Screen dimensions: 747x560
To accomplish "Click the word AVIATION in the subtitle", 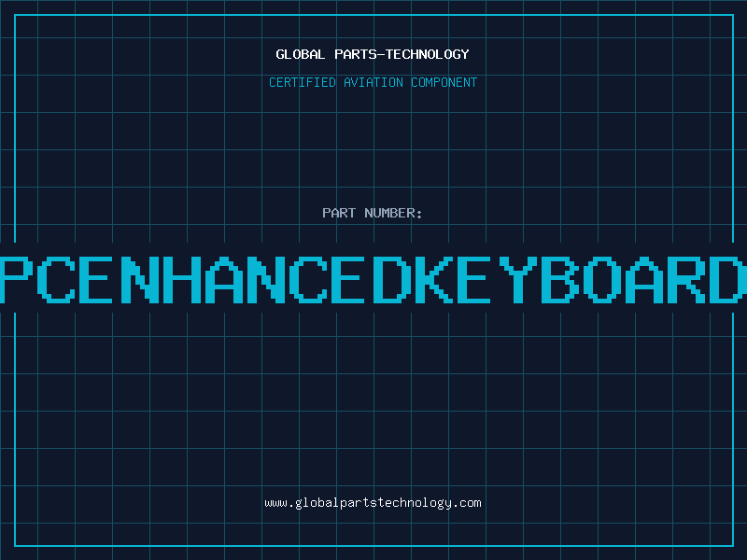I will click(373, 82).
